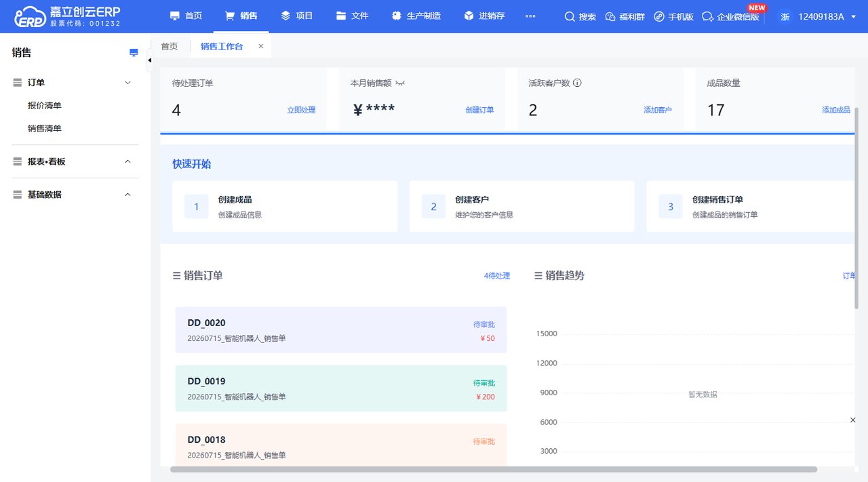868x482 pixels.
Task: Open order card DD_0019
Action: click(x=341, y=388)
